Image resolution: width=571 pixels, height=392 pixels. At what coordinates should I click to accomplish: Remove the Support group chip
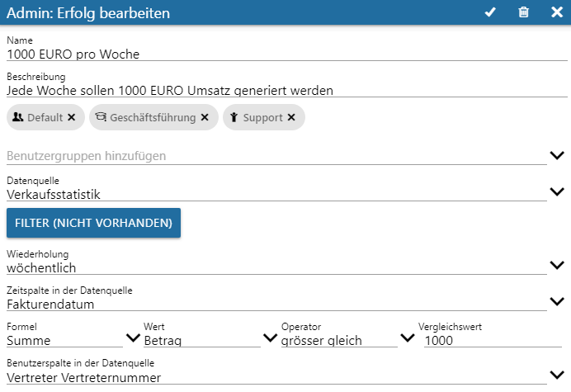click(x=291, y=117)
